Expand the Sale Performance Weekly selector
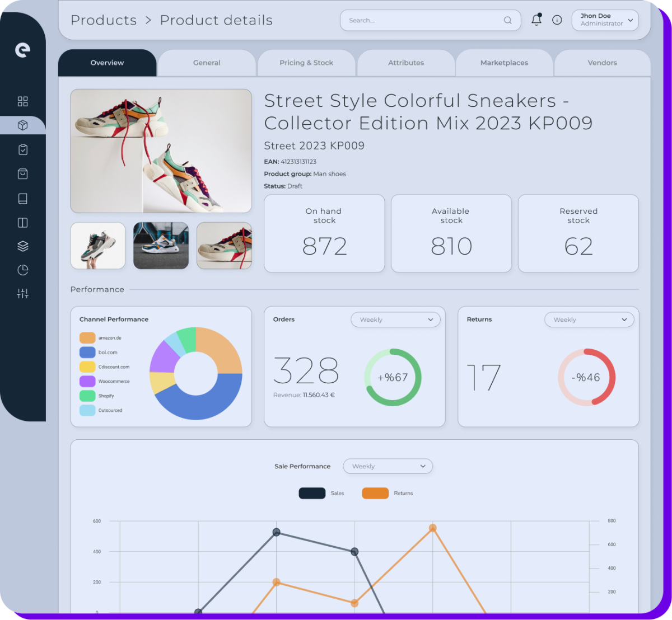 point(388,466)
